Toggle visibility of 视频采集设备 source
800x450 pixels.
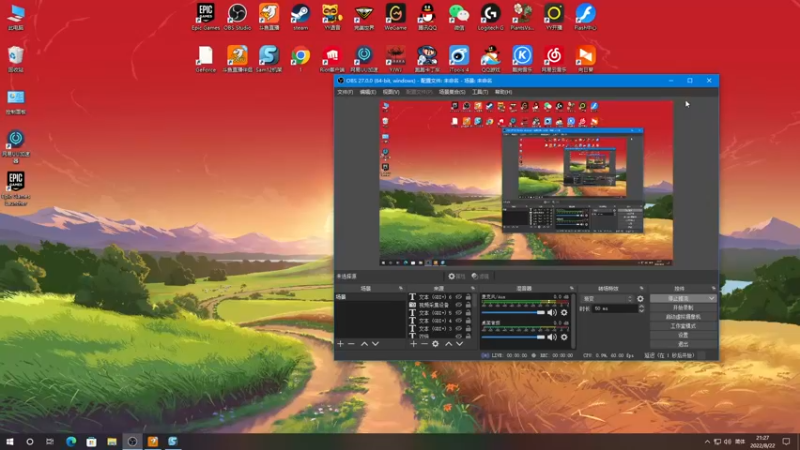pos(459,305)
